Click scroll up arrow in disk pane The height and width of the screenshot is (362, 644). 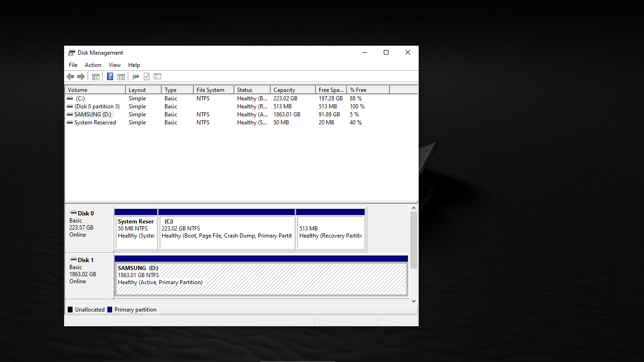coord(413,208)
